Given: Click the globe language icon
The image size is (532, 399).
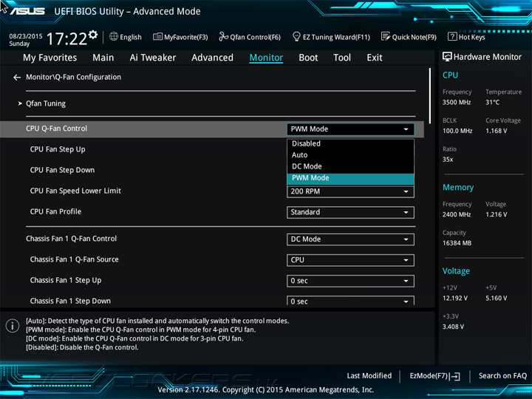Looking at the screenshot, I should pos(114,36).
